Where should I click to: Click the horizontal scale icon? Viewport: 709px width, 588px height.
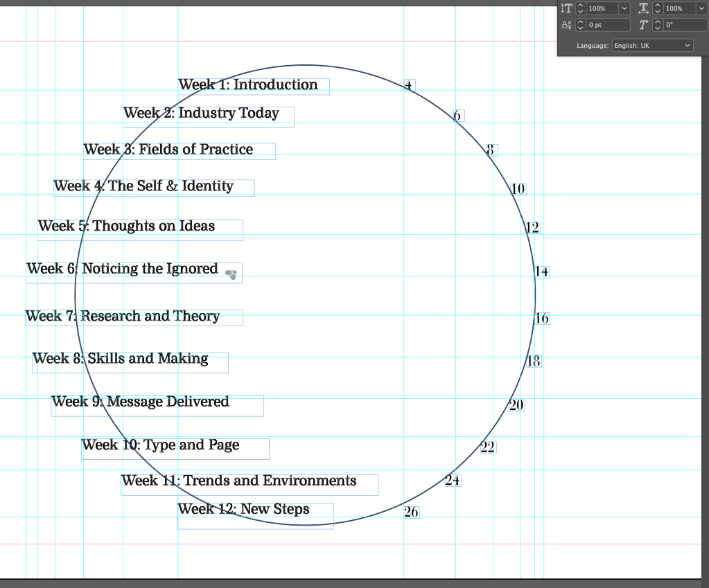(643, 8)
